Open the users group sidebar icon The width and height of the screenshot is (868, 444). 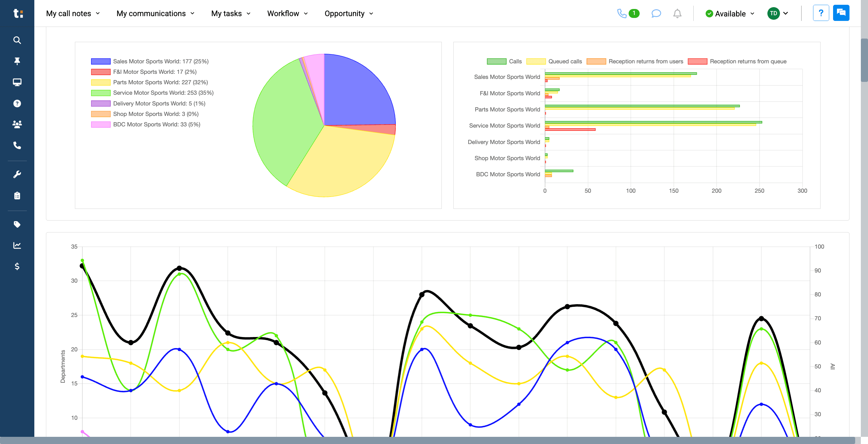tap(17, 125)
